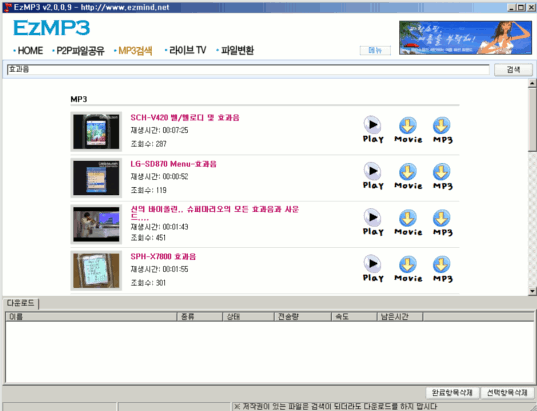Viewport: 537px width, 411px height.
Task: Click the results scrollbar thumb
Action: (x=532, y=119)
